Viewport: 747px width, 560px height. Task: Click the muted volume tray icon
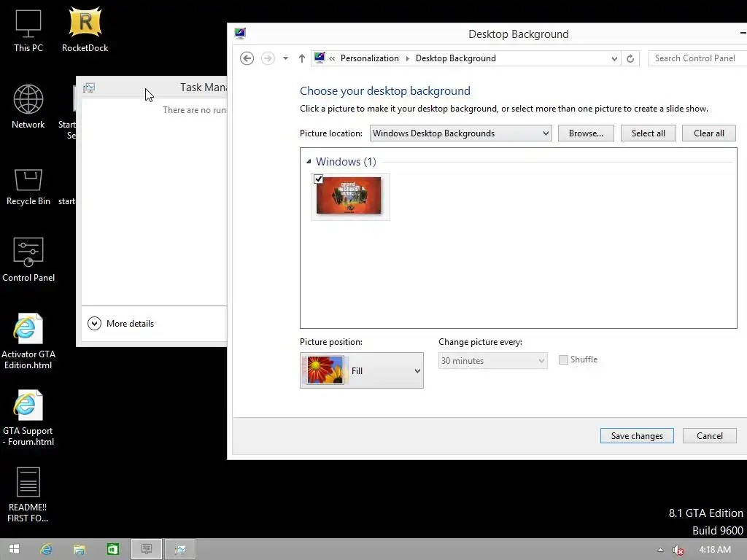(678, 550)
